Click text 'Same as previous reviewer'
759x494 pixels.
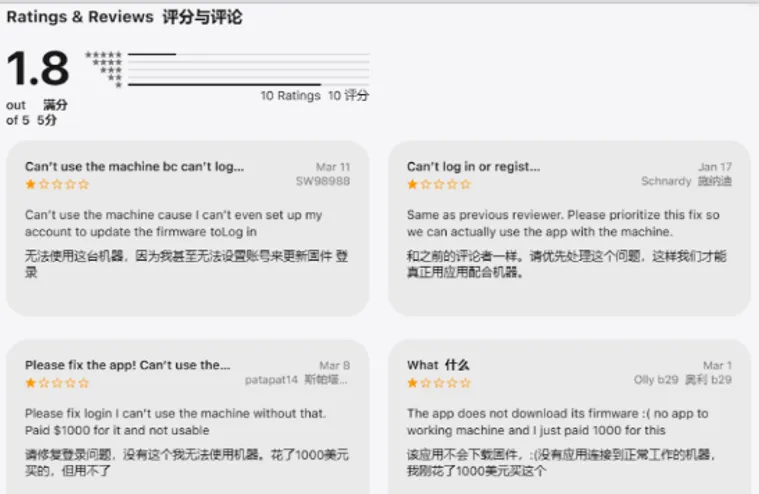point(486,215)
